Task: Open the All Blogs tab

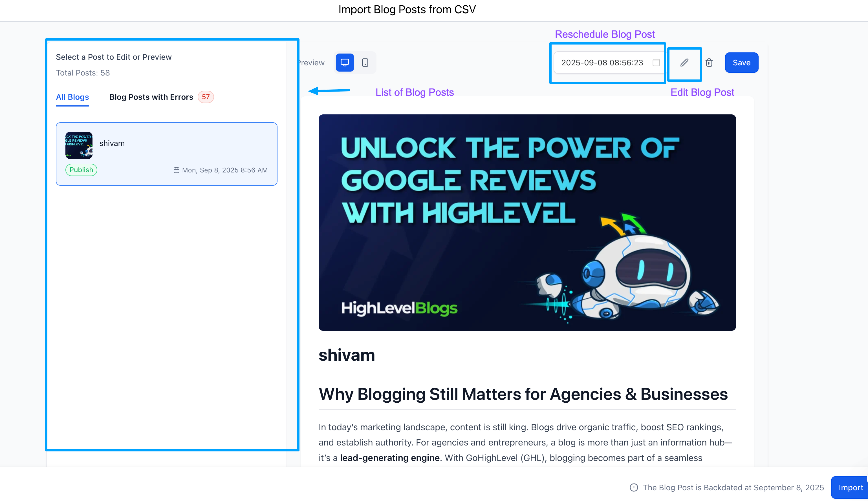Action: [72, 97]
